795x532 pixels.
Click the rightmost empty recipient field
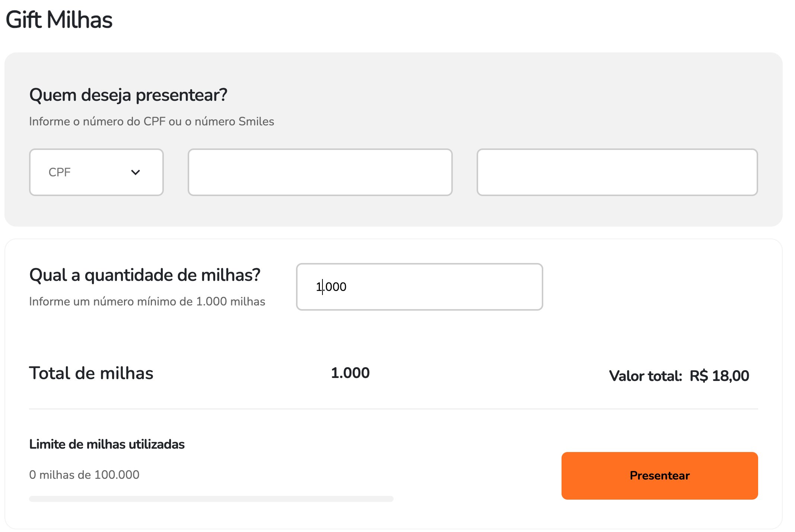(617, 172)
